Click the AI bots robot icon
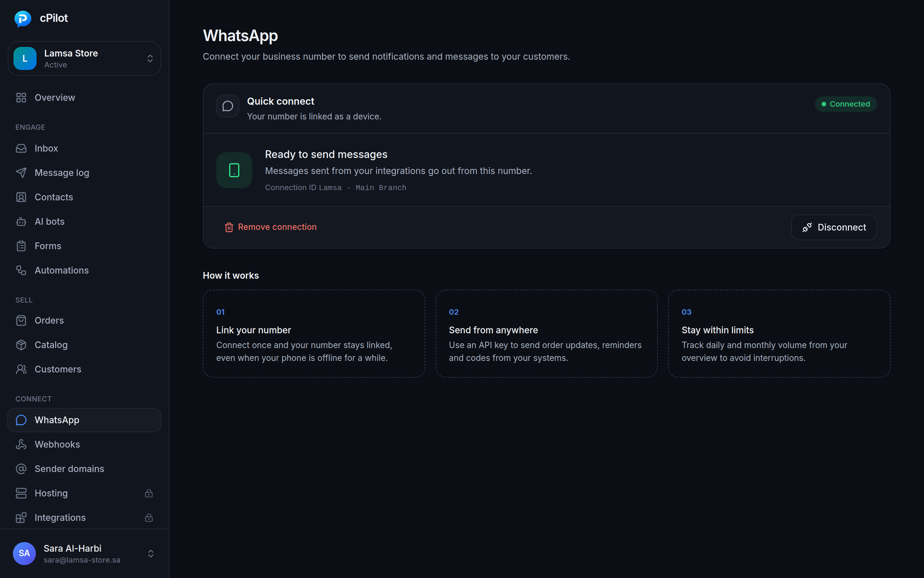The image size is (924, 578). [x=21, y=222]
